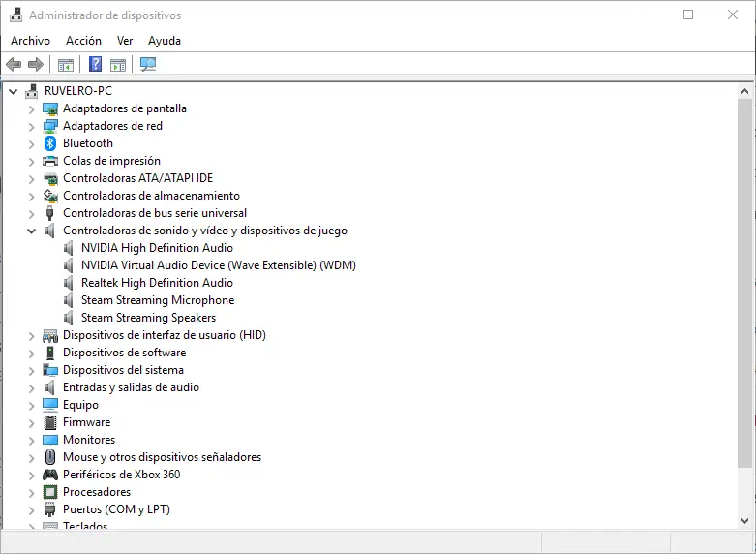Select the Firmware label

pyautogui.click(x=87, y=422)
